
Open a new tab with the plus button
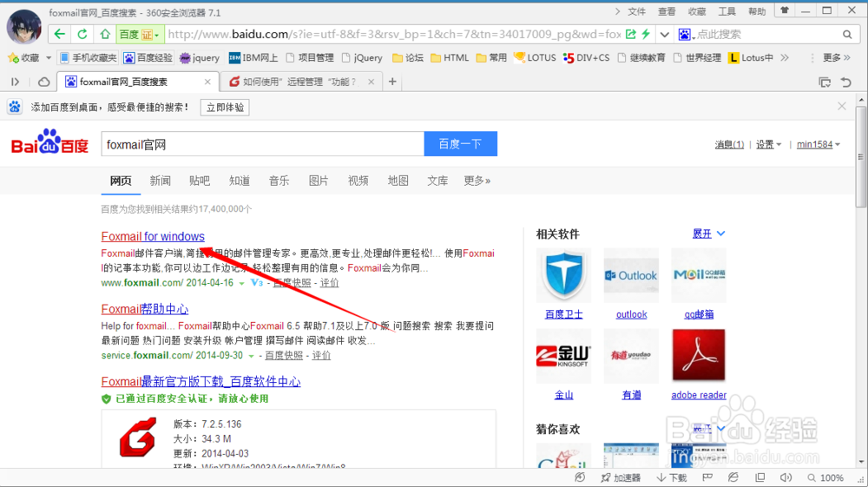[x=392, y=82]
